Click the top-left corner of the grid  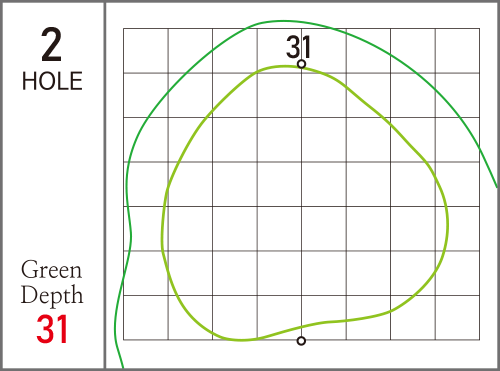(x=124, y=29)
